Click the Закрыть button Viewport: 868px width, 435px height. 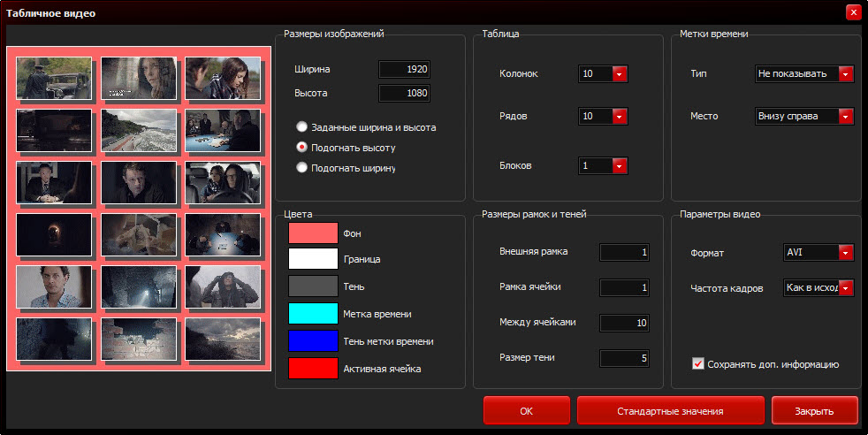point(814,410)
